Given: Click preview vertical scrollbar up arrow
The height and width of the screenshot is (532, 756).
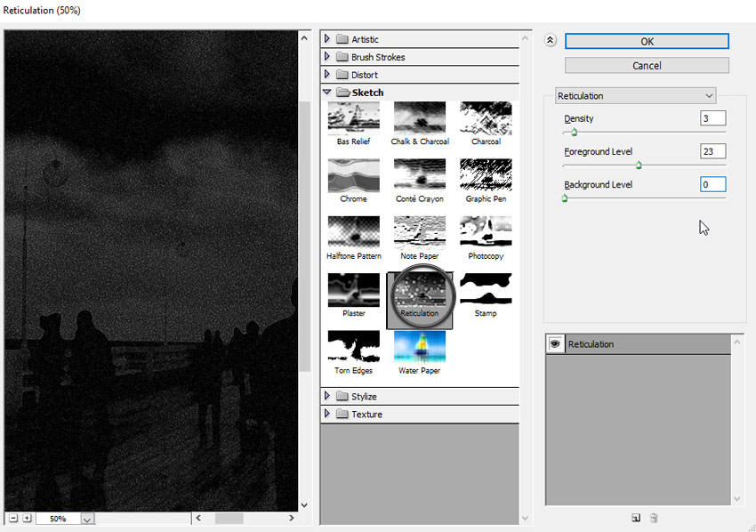Looking at the screenshot, I should coord(304,38).
